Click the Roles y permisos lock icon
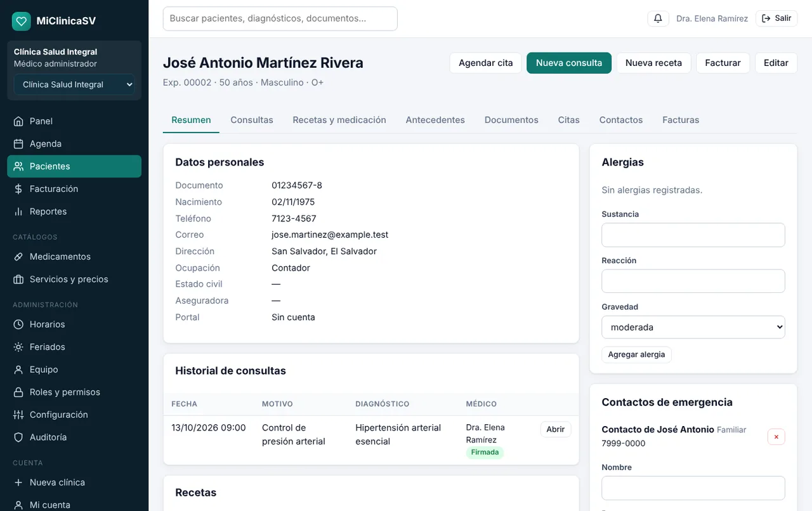Image resolution: width=812 pixels, height=511 pixels. pyautogui.click(x=18, y=392)
